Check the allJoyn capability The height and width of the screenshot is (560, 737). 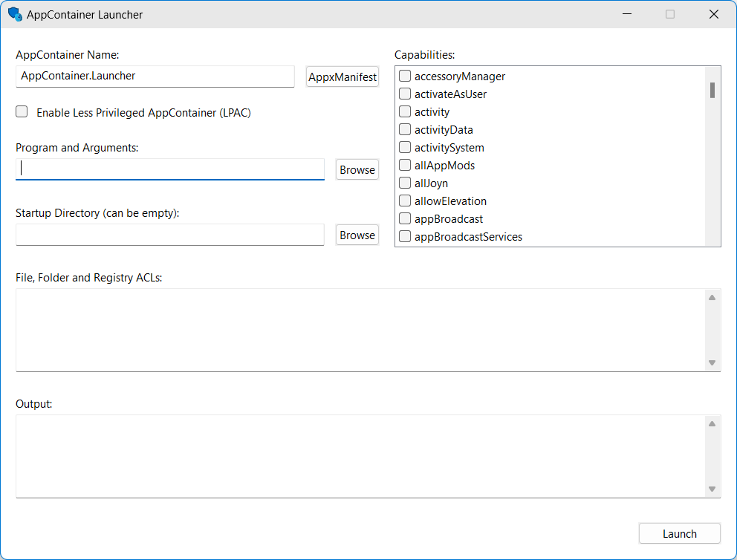pos(405,183)
